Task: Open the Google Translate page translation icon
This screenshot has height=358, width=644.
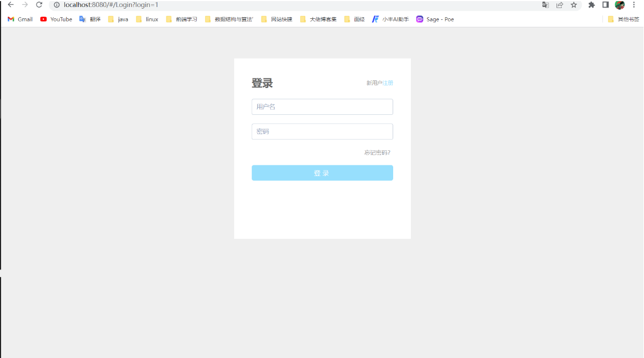Action: (546, 5)
